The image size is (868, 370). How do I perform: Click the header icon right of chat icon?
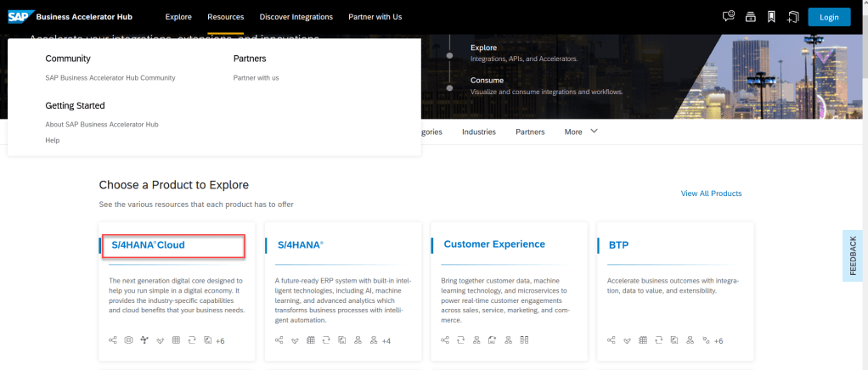coord(750,17)
